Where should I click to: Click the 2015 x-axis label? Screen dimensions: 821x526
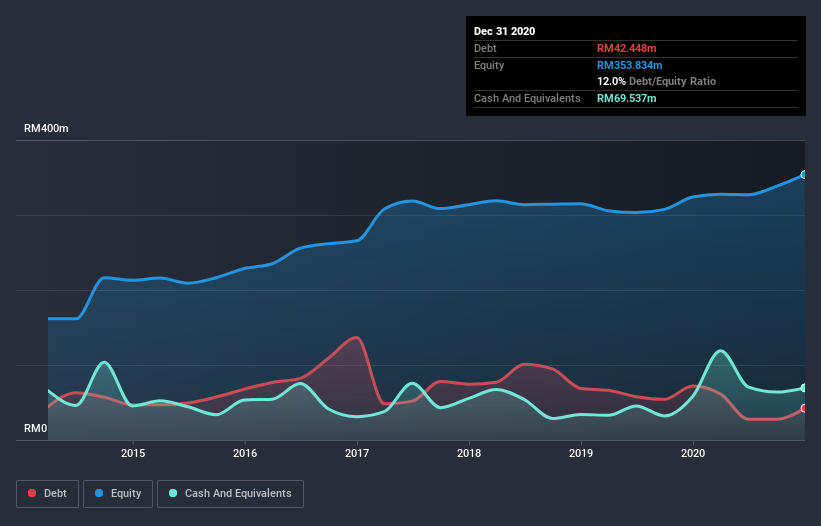[133, 453]
